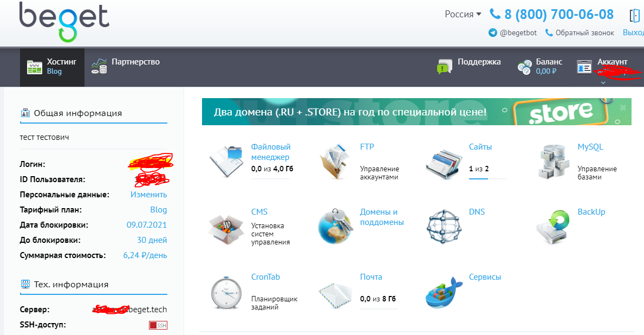Open the DNS network sphere icon
The height and width of the screenshot is (335, 644).
[x=444, y=227]
